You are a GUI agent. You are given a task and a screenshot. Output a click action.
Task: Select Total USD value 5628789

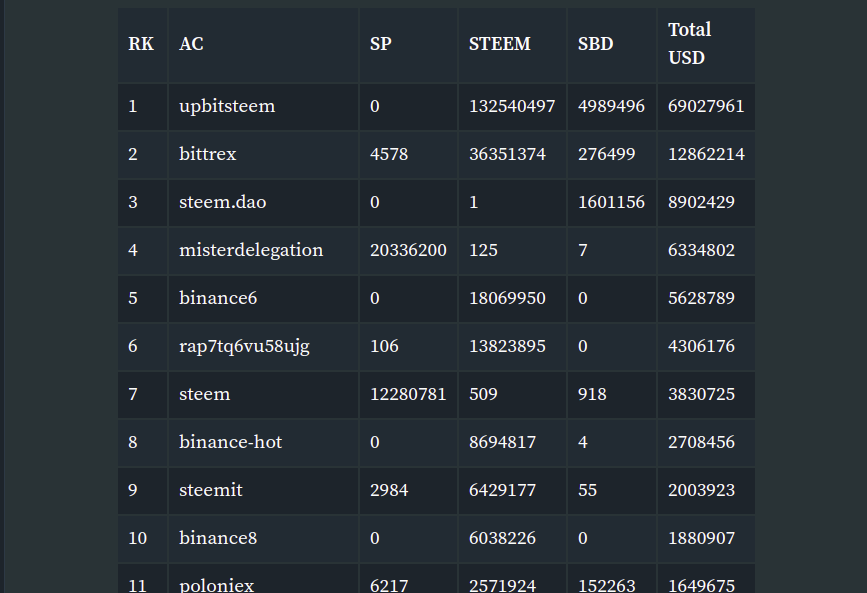point(701,298)
